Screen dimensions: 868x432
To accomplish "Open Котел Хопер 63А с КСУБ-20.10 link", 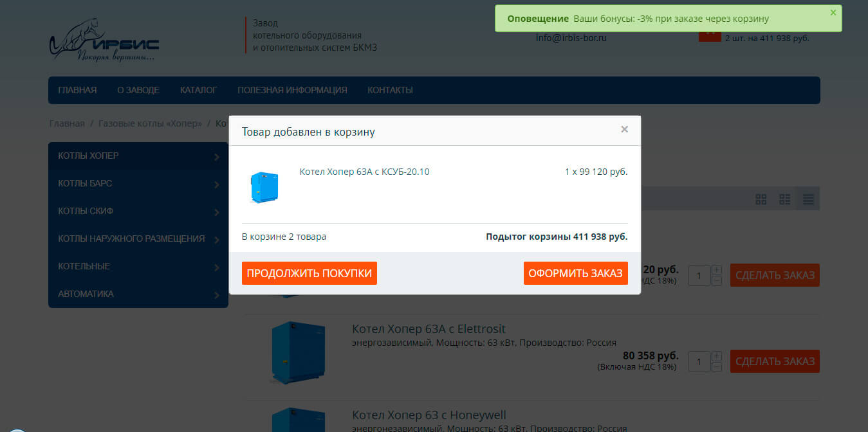I will click(x=364, y=172).
